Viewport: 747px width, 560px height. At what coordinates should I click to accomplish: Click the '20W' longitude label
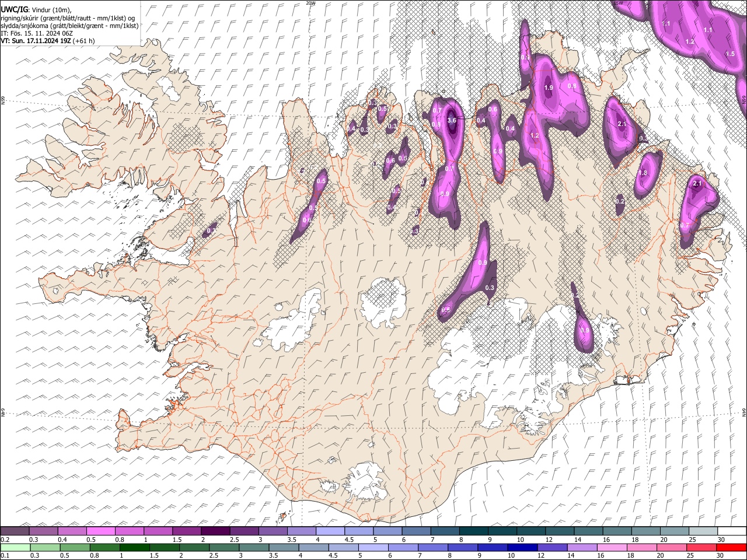310,3
